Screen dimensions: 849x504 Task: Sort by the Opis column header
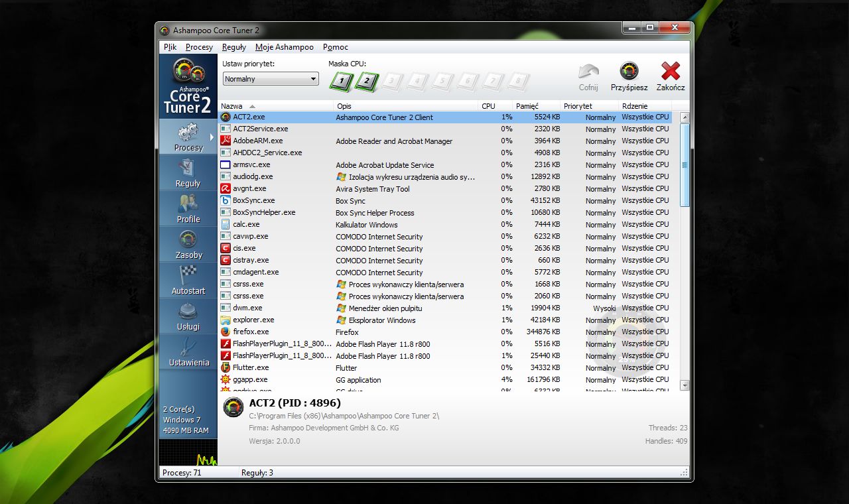406,106
